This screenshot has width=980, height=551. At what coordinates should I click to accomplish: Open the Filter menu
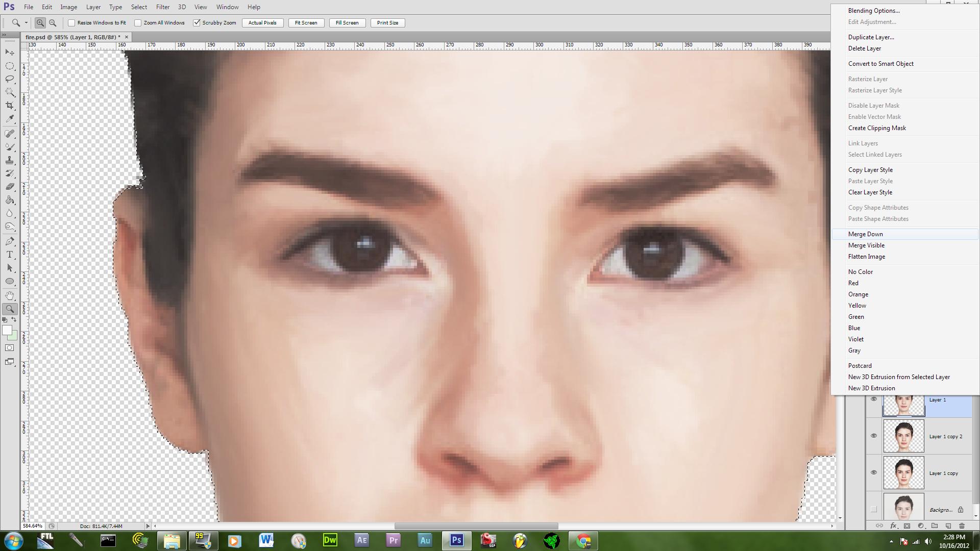pyautogui.click(x=163, y=7)
